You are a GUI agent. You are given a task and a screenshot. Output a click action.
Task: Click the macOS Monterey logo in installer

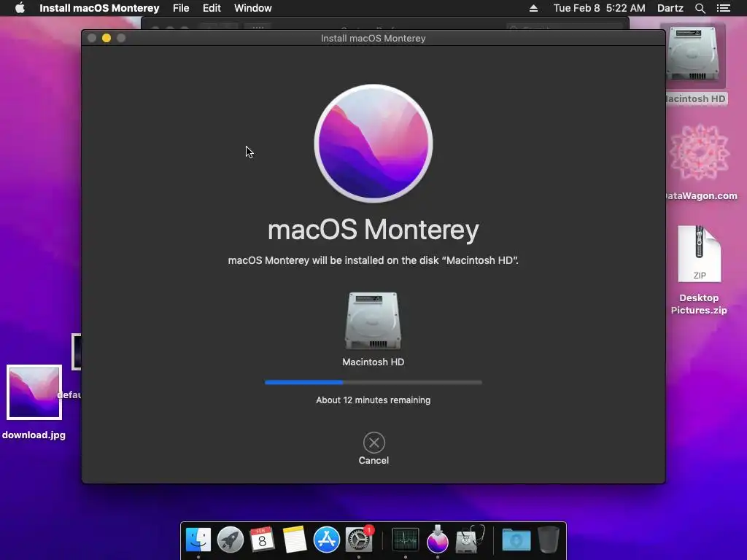click(373, 144)
